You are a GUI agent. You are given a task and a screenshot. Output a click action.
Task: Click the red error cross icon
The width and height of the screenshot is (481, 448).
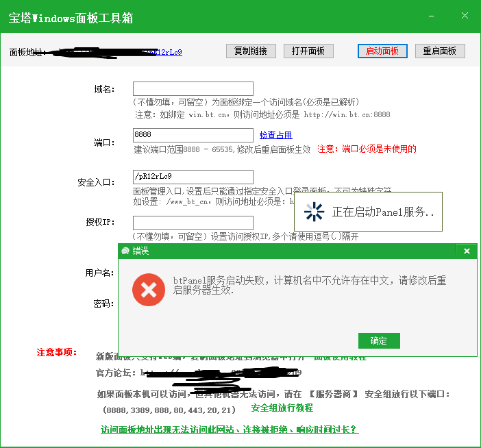[x=149, y=290]
